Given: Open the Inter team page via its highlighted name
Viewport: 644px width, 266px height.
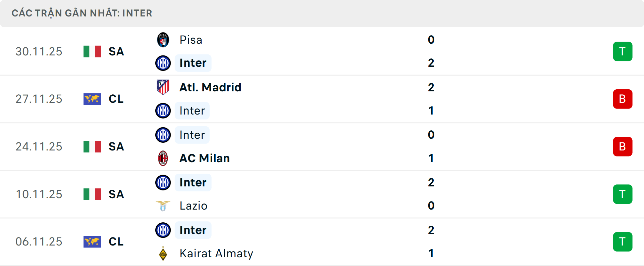Looking at the screenshot, I should (x=193, y=63).
